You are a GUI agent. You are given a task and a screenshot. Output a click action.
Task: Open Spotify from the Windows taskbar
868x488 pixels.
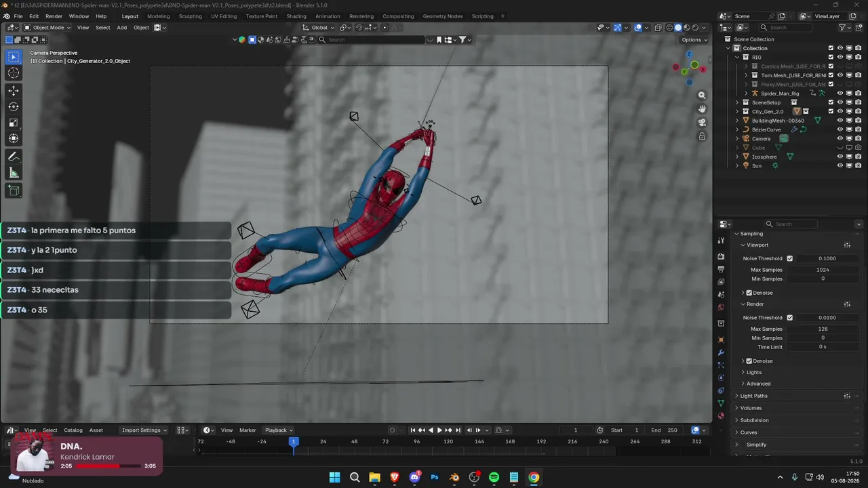494,477
